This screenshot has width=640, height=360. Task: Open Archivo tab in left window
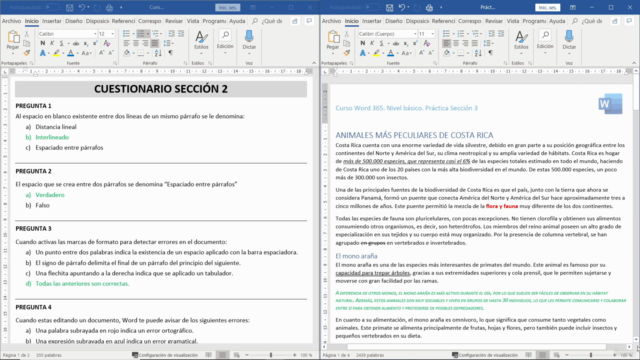tap(11, 21)
